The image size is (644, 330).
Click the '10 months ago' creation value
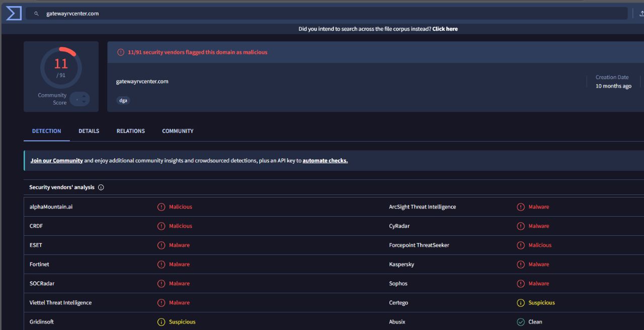pos(613,86)
